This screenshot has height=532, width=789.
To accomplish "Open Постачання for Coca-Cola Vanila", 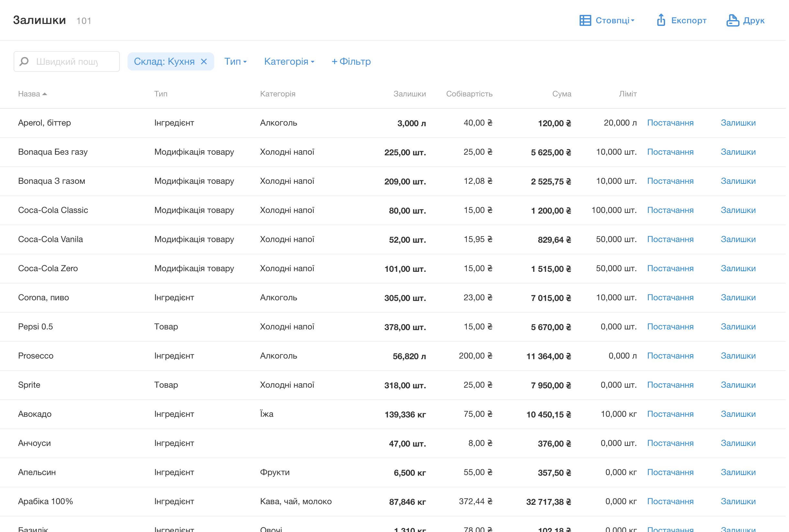I will tap(670, 239).
